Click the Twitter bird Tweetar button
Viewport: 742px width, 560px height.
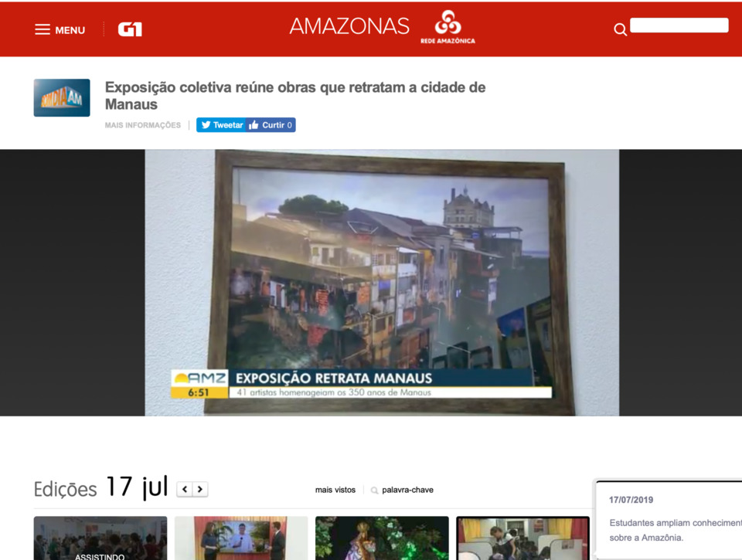pos(221,125)
